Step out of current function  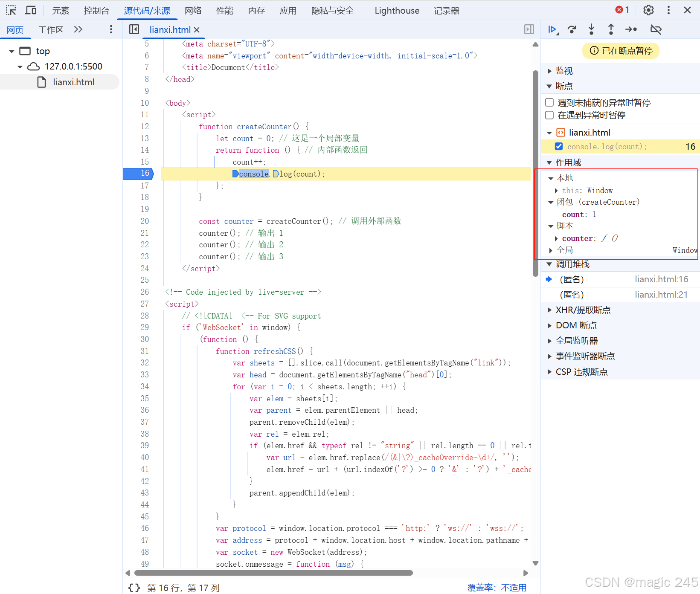pyautogui.click(x=611, y=29)
